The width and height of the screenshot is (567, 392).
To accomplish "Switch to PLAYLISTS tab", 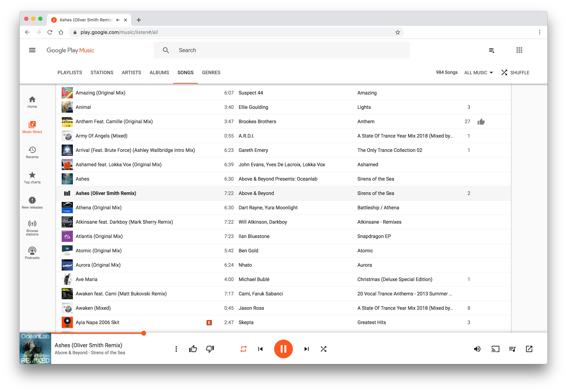I will coord(70,72).
